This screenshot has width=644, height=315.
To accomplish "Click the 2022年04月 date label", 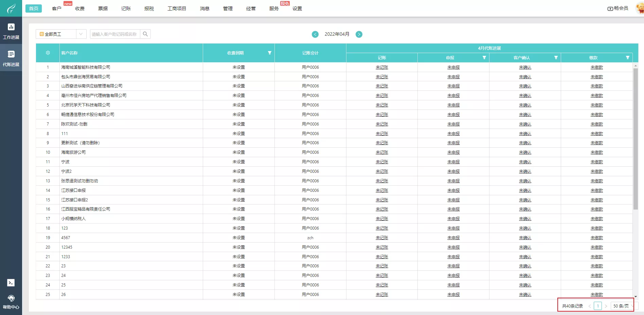I will (337, 34).
